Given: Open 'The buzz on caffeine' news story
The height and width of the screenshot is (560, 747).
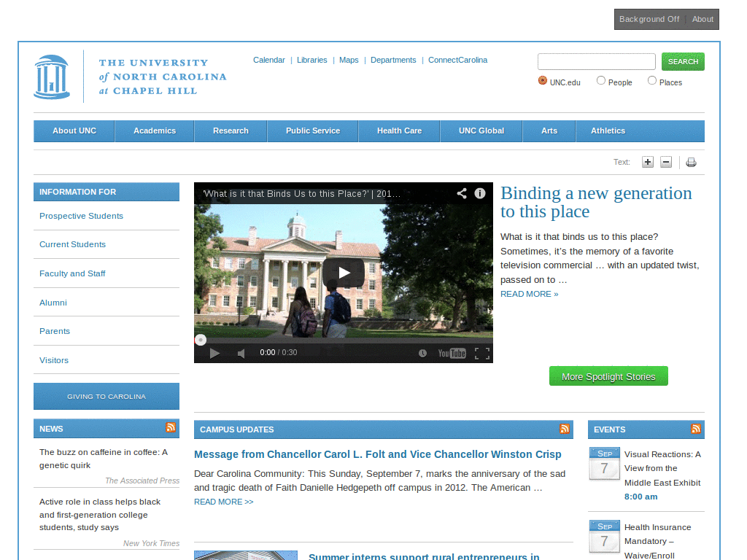Looking at the screenshot, I should 104,459.
